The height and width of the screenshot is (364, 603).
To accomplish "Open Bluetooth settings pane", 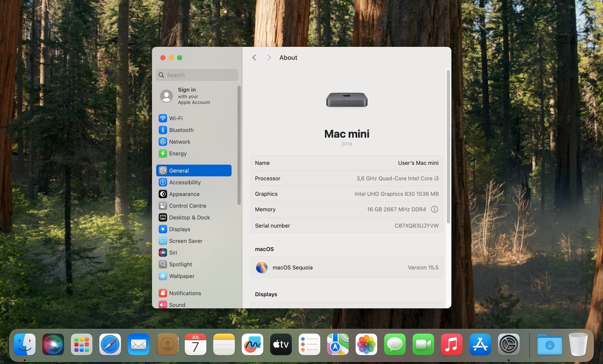I will coord(194,130).
